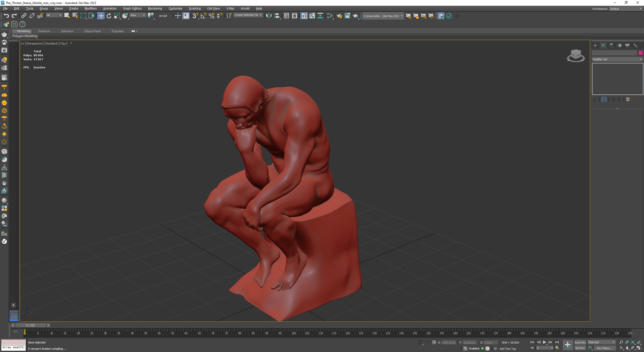644x352 pixels.
Task: Open the Render Setup dialog
Action: 339,16
